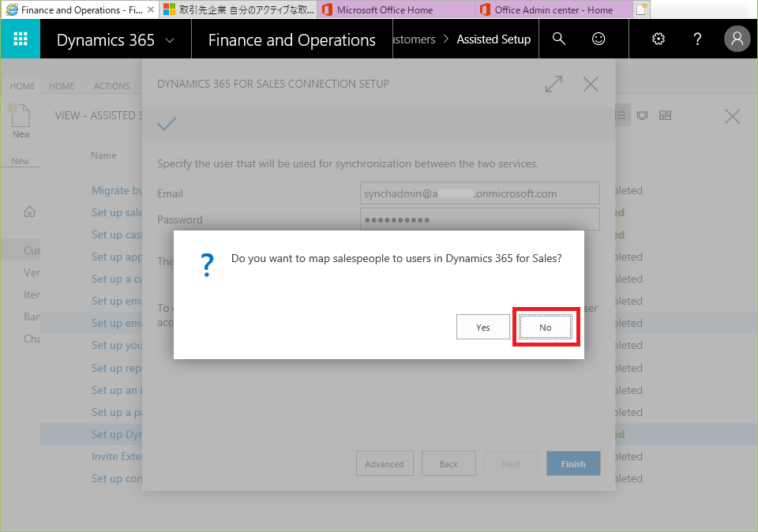Close the Finance and Operations browser tab

click(150, 9)
